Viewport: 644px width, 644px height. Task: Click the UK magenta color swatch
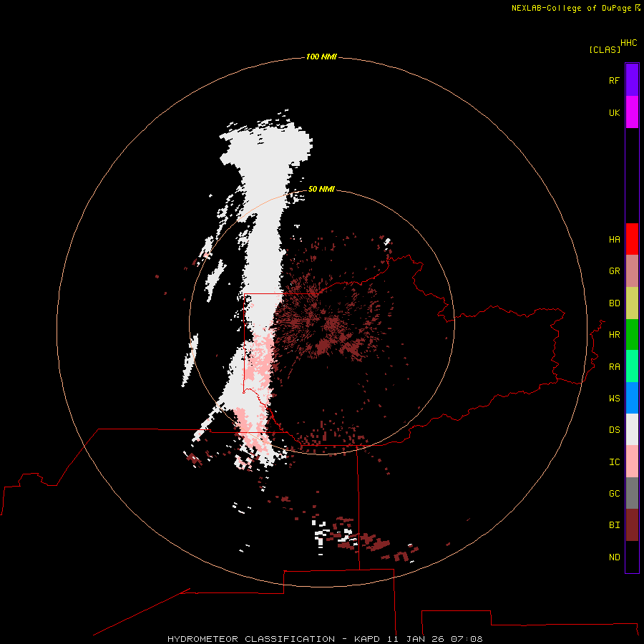632,112
